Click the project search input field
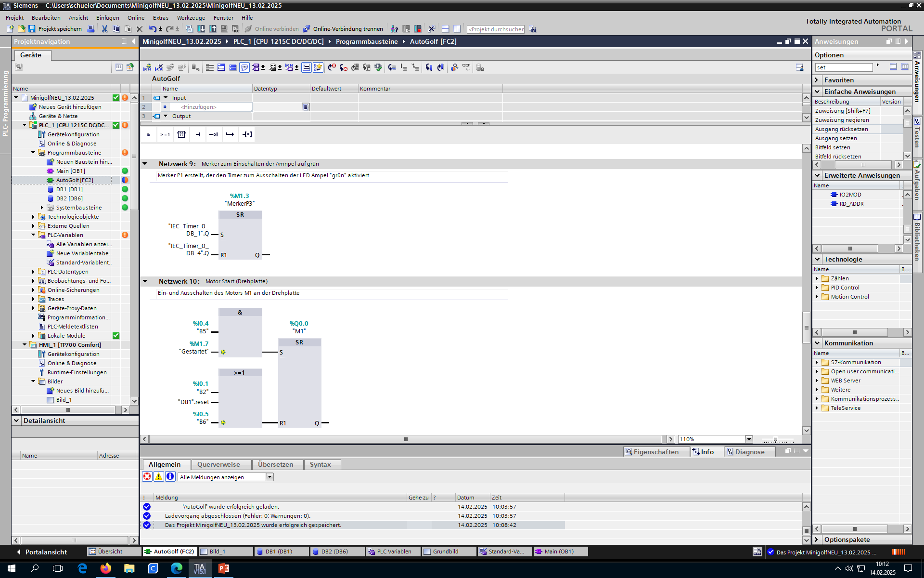Image resolution: width=924 pixels, height=578 pixels. (496, 29)
